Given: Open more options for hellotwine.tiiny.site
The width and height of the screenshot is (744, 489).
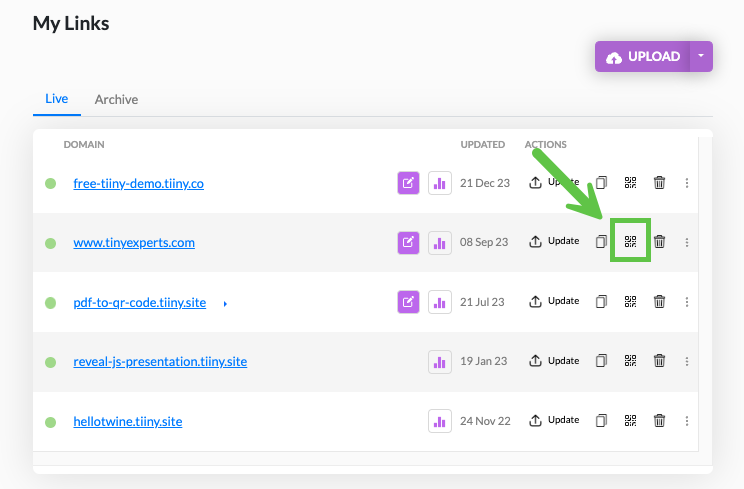Looking at the screenshot, I should click(x=687, y=421).
